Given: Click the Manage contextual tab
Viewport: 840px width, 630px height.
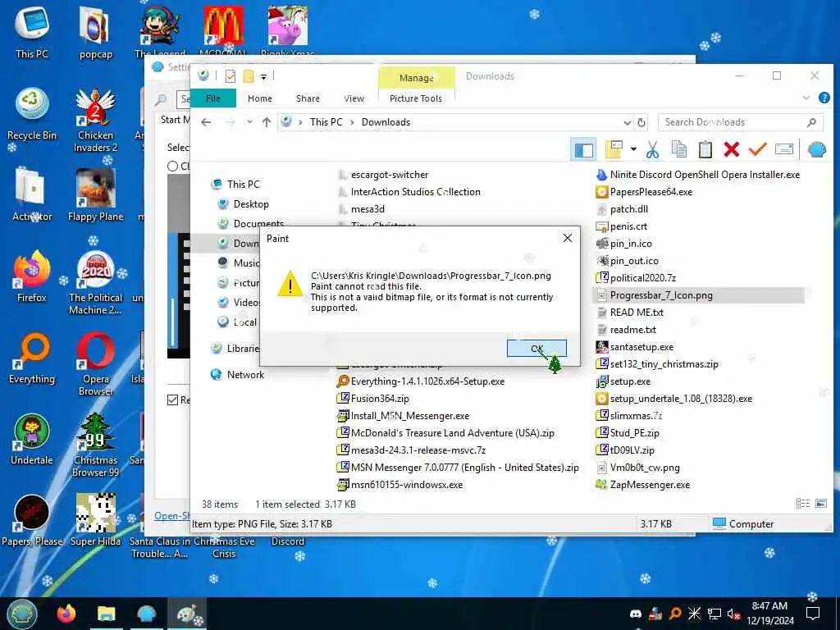Looking at the screenshot, I should pyautogui.click(x=416, y=78).
